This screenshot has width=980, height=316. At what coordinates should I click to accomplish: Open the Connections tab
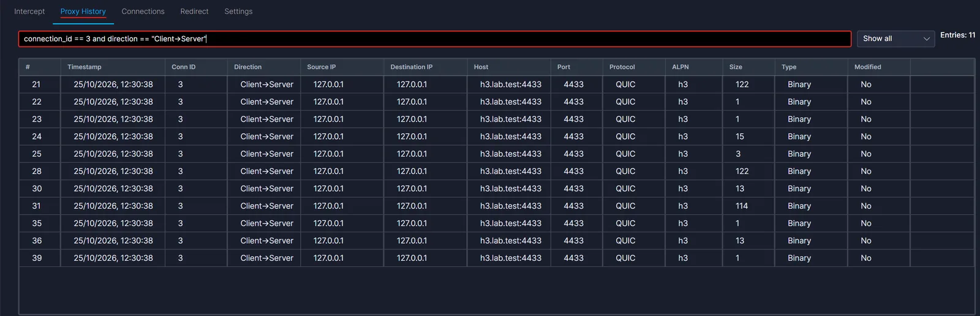tap(143, 12)
